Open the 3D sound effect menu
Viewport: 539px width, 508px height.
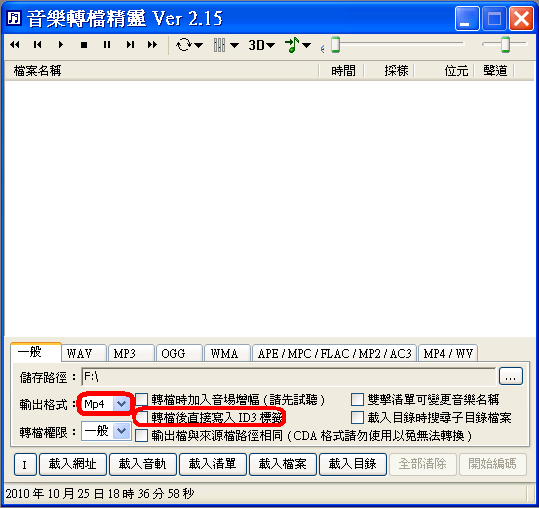click(x=261, y=45)
